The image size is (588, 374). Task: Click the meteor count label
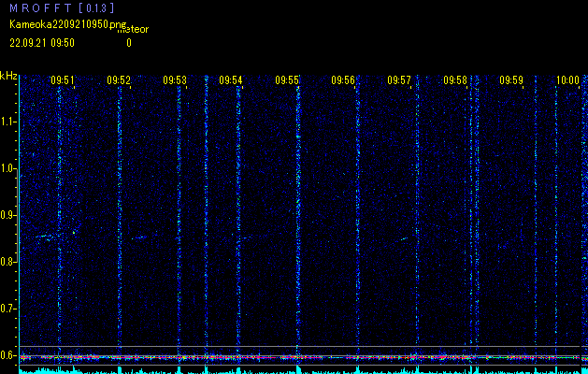133,30
